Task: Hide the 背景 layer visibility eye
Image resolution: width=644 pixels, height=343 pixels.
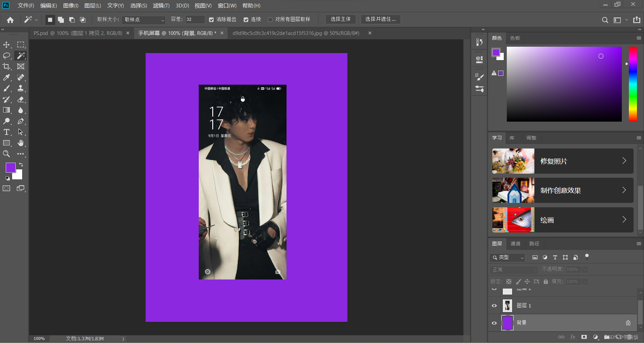Action: (x=494, y=323)
